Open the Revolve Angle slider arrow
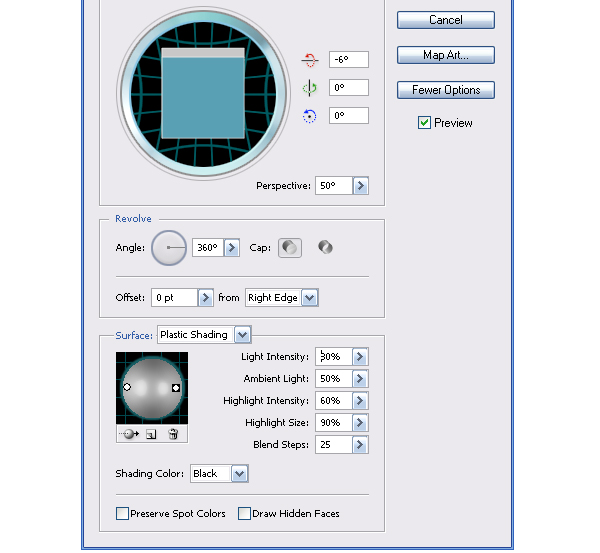The image size is (600, 553). click(232, 248)
